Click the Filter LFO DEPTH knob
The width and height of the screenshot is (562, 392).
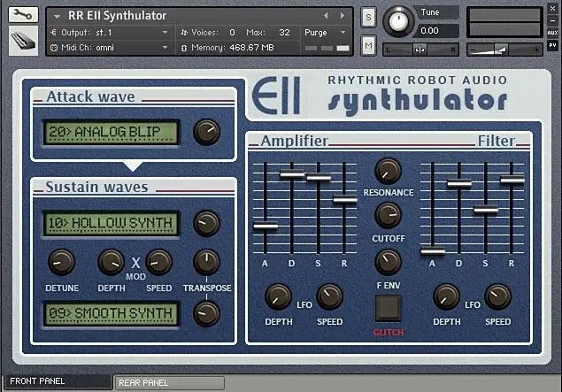pyautogui.click(x=446, y=297)
